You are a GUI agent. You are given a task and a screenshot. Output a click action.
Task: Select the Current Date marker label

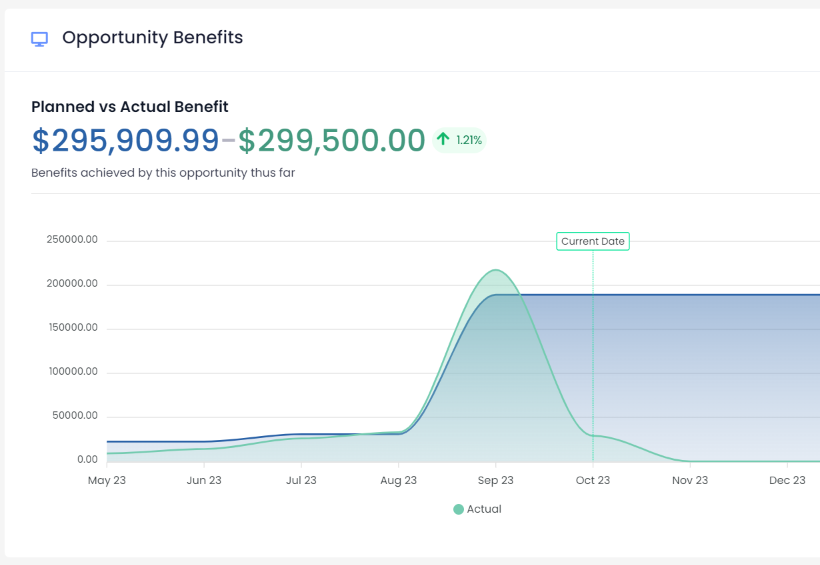pyautogui.click(x=592, y=241)
